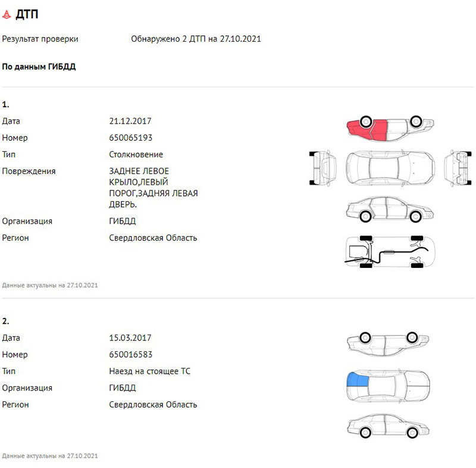The height and width of the screenshot is (468, 476).
Task: Click 'Наезд на стоящее ТС' type text
Action: tap(150, 372)
